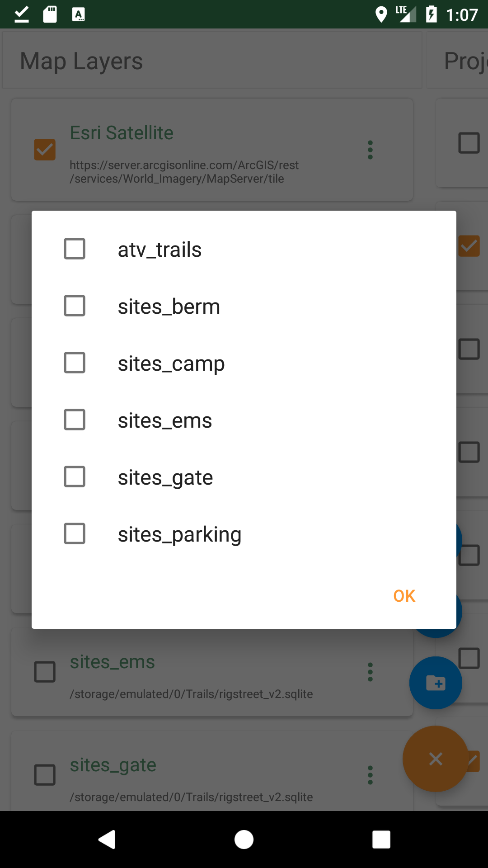Tick the sites_gate checkbox in dialog
The height and width of the screenshot is (868, 488).
coord(75,477)
